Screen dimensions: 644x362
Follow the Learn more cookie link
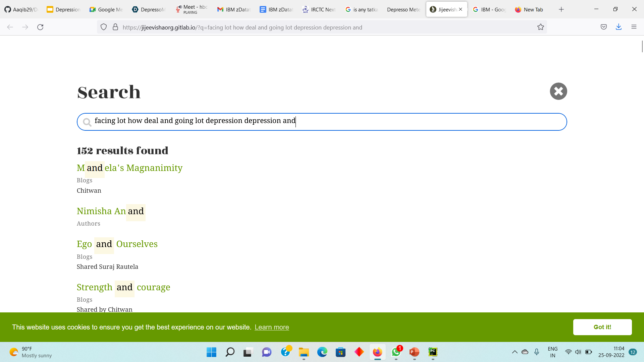point(271,327)
